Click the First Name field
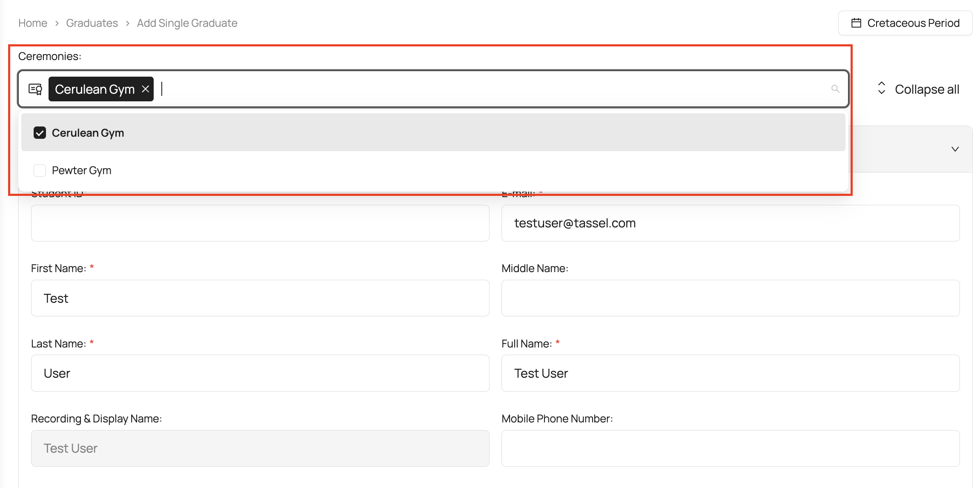Screen dimensions: 980x488 [x=260, y=298]
